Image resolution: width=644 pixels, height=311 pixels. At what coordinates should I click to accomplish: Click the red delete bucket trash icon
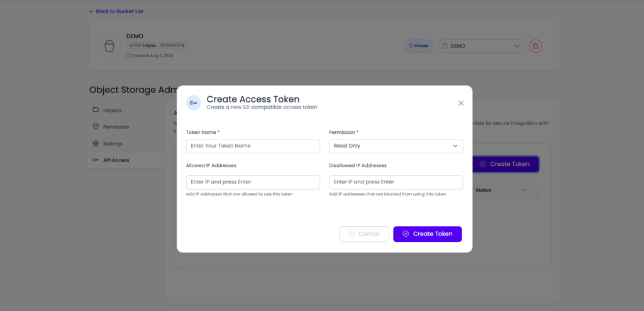coord(536,46)
